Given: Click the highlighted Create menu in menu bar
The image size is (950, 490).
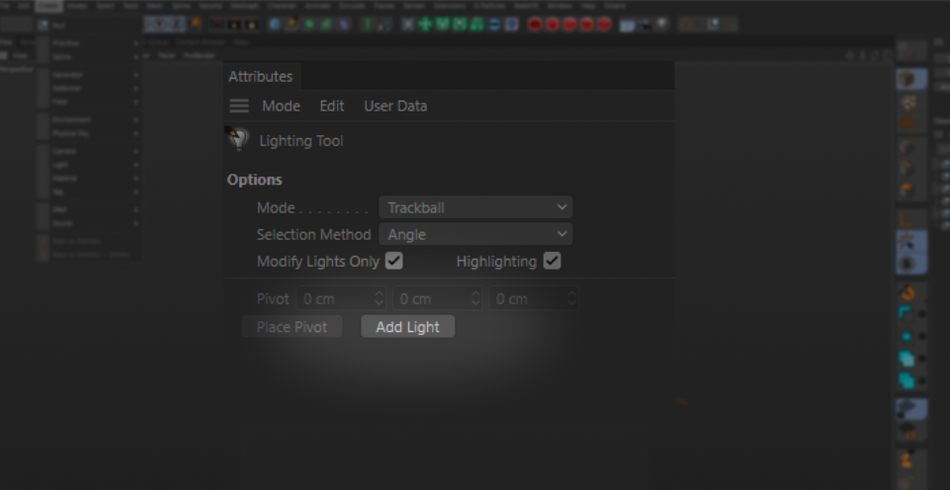Looking at the screenshot, I should click(48, 6).
